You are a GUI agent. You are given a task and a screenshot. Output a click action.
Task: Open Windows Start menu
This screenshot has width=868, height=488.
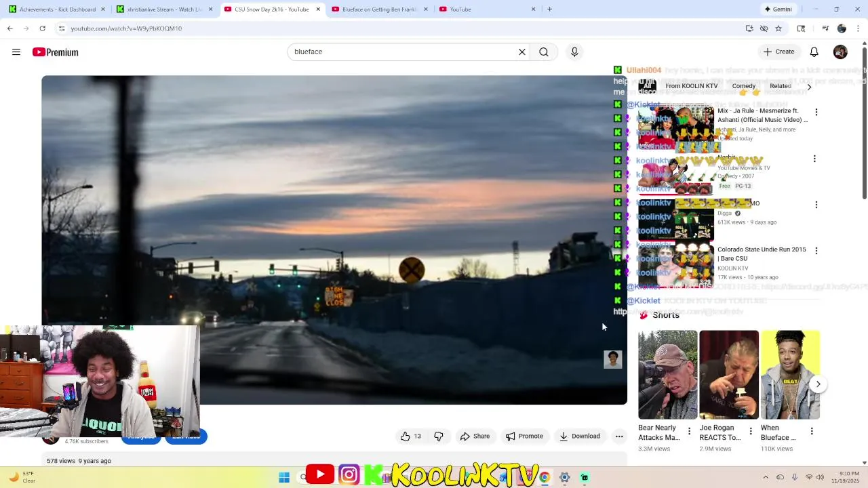click(284, 477)
